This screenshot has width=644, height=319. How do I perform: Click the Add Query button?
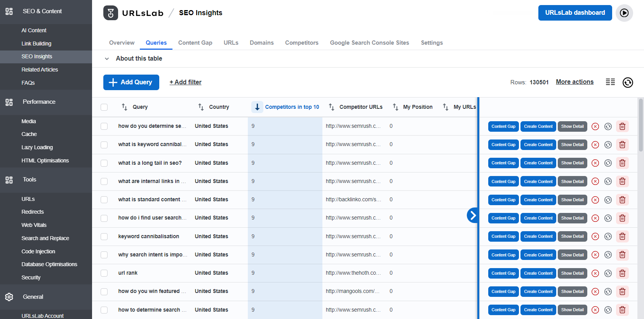click(131, 82)
